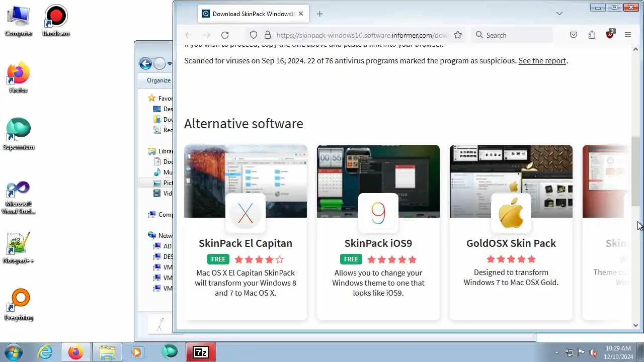Select Pictures library in Explorer sidebar
Screen dimensions: 644x362
pos(163,183)
